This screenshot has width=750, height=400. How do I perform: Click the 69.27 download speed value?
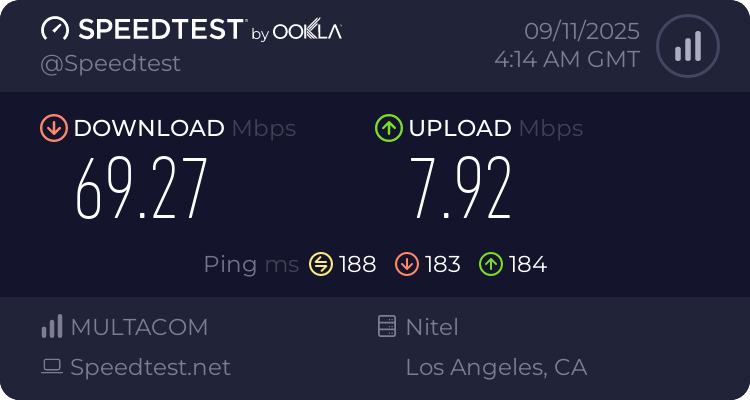point(142,189)
